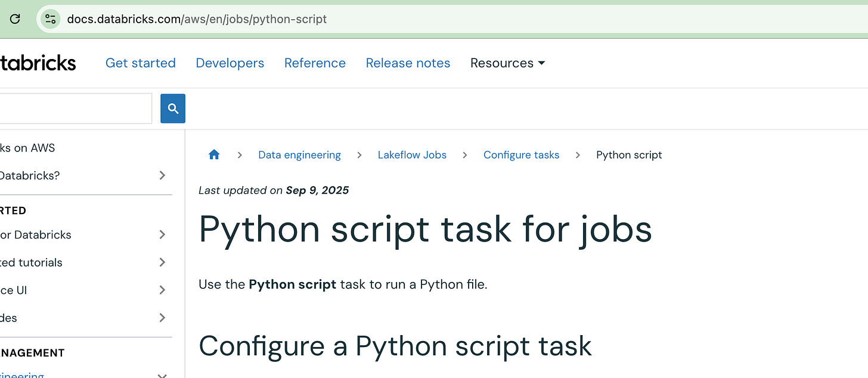
Task: Open site information icon in address bar
Action: tap(50, 19)
